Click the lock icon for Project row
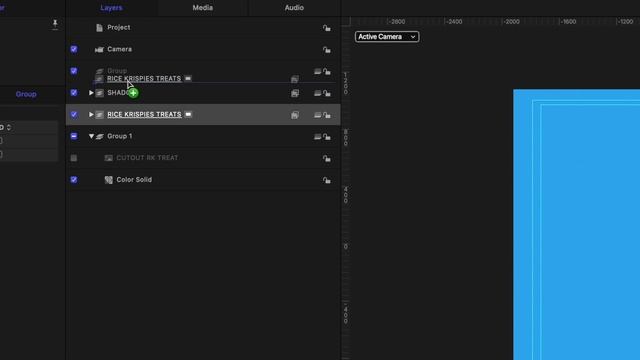This screenshot has height=360, width=640. (x=327, y=28)
